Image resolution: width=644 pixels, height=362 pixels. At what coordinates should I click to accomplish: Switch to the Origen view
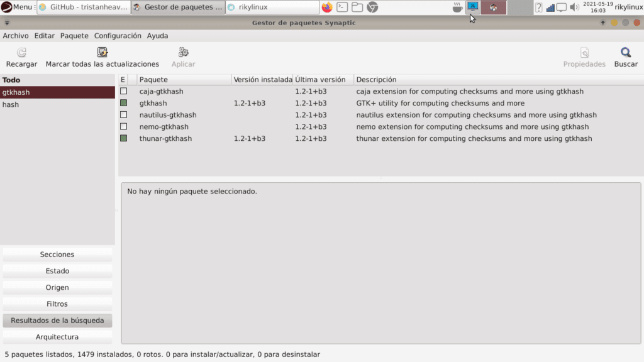(57, 287)
